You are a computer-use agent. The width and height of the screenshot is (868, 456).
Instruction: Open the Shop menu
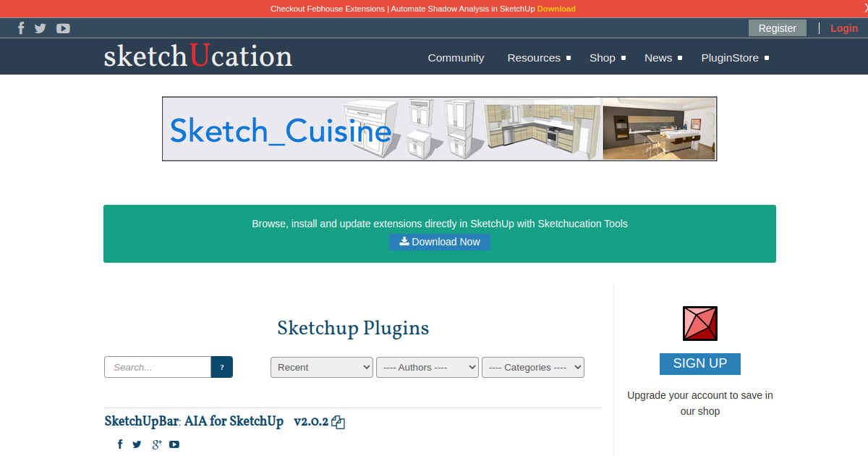[x=608, y=58]
